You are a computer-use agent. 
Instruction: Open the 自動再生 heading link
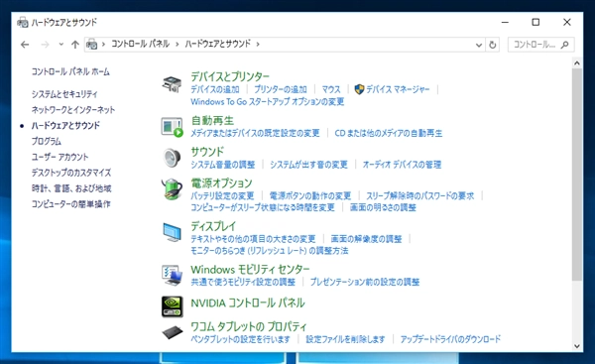(212, 121)
